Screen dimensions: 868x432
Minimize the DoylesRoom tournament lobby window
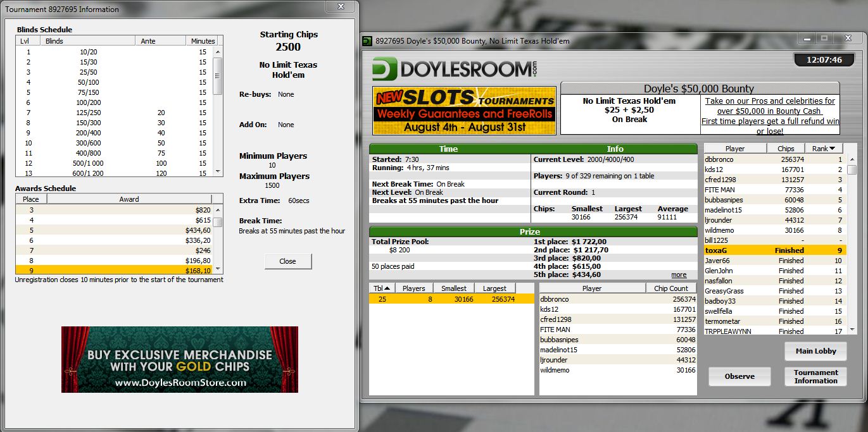807,38
